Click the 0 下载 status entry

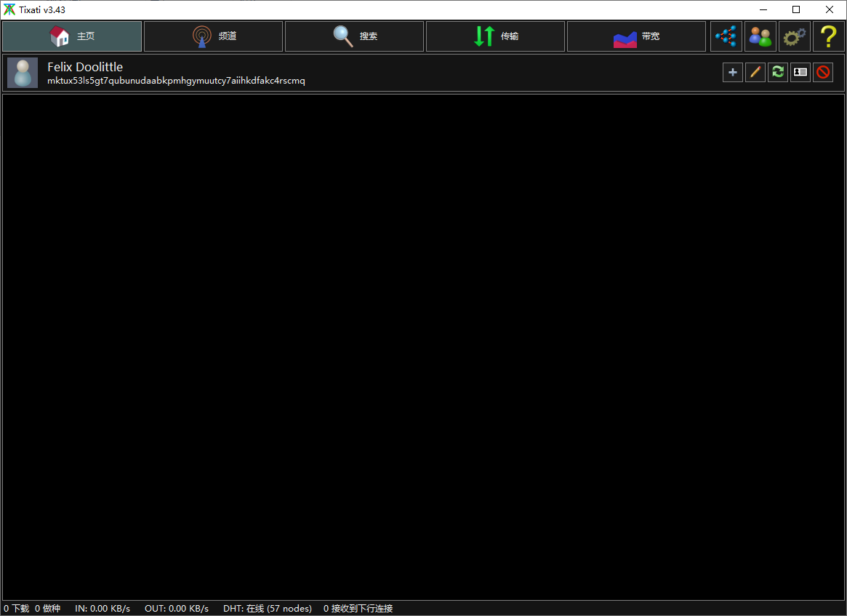click(17, 609)
